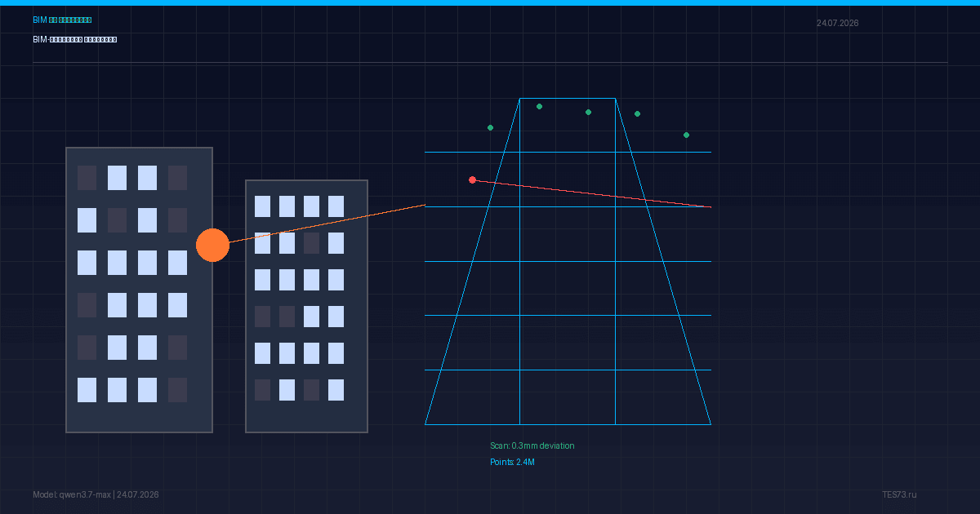Click the 'Points: 2.4M' label
This screenshot has width=980, height=514.
pos(512,463)
